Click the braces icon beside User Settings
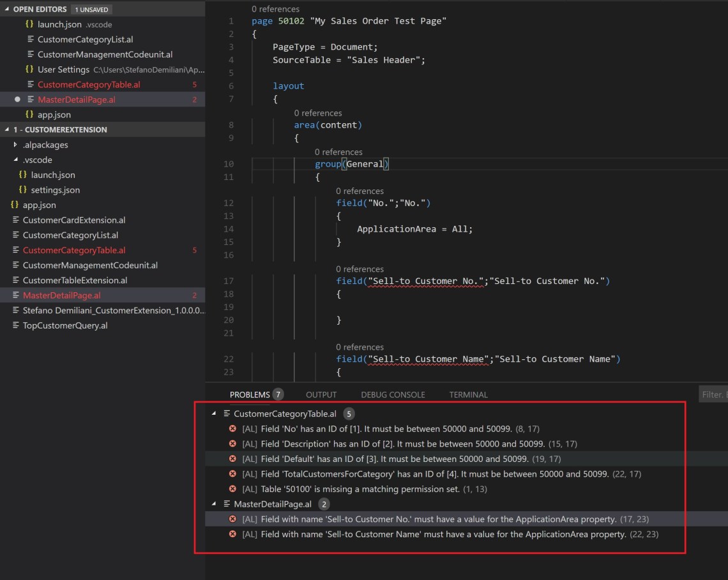Screen dimensions: 728x580 pyautogui.click(x=29, y=70)
